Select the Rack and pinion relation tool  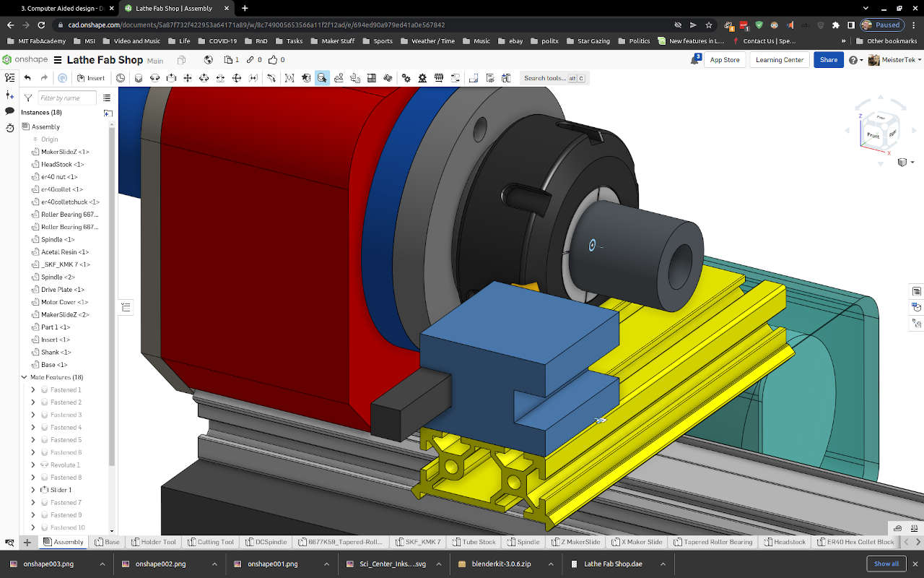422,78
